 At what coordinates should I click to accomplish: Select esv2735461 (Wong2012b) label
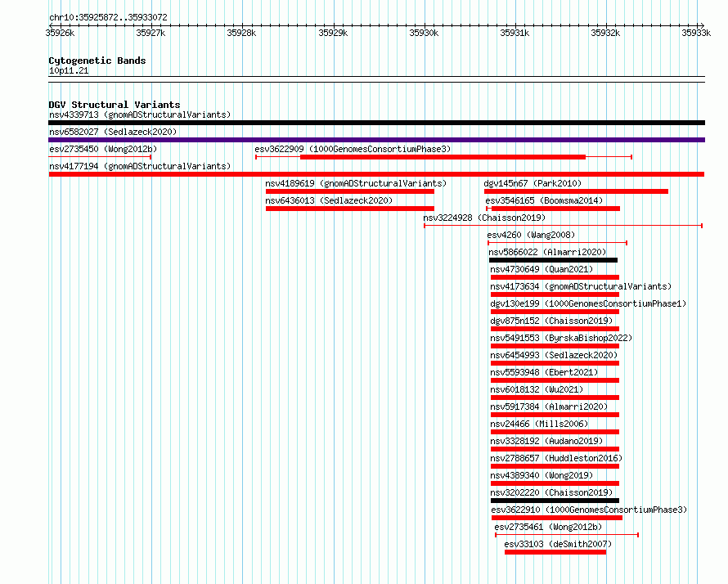(548, 527)
